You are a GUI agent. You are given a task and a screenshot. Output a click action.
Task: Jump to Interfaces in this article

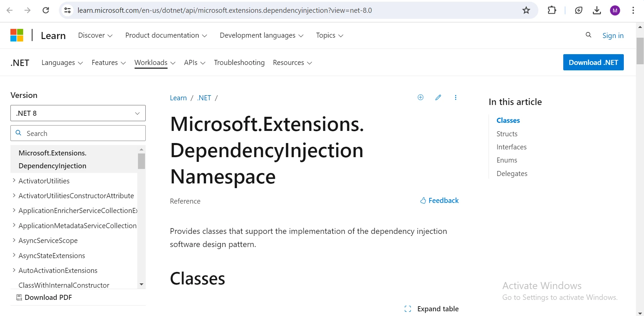pyautogui.click(x=511, y=147)
